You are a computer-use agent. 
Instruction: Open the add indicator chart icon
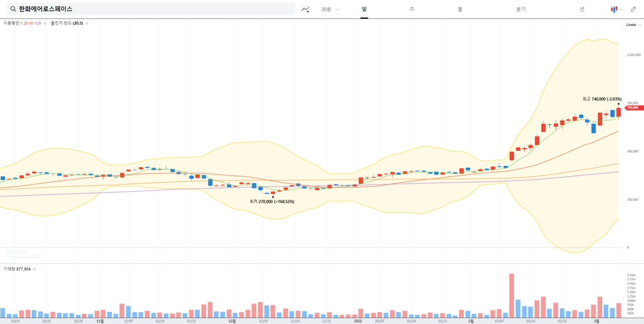coord(305,9)
